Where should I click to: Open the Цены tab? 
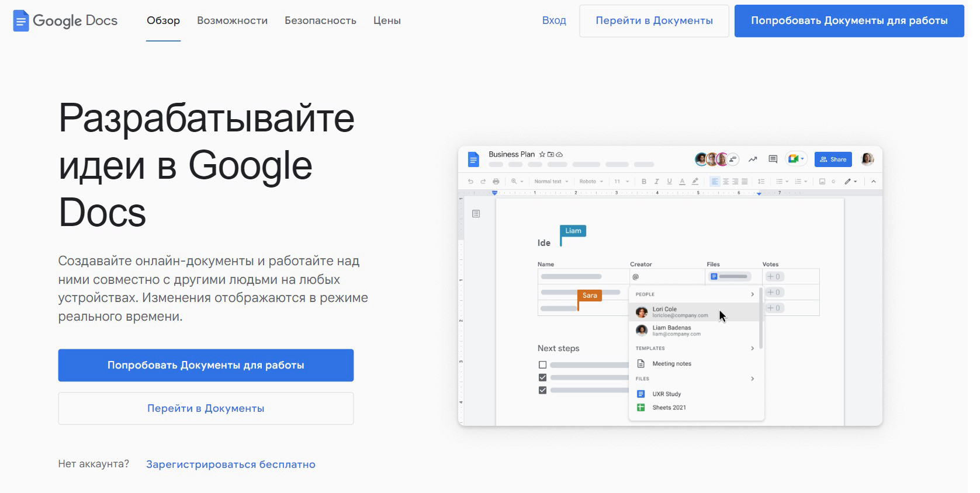click(387, 20)
